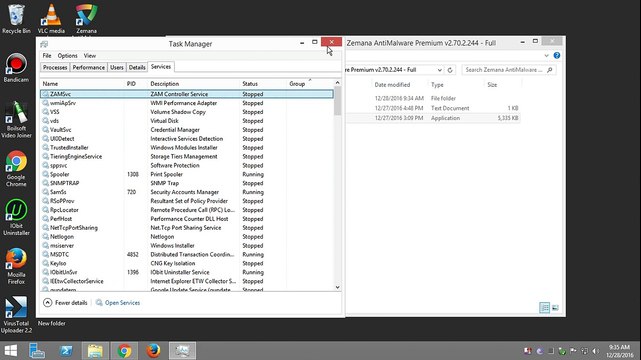
Task: Expand the Explorer ribbon chevron
Action: [547, 56]
